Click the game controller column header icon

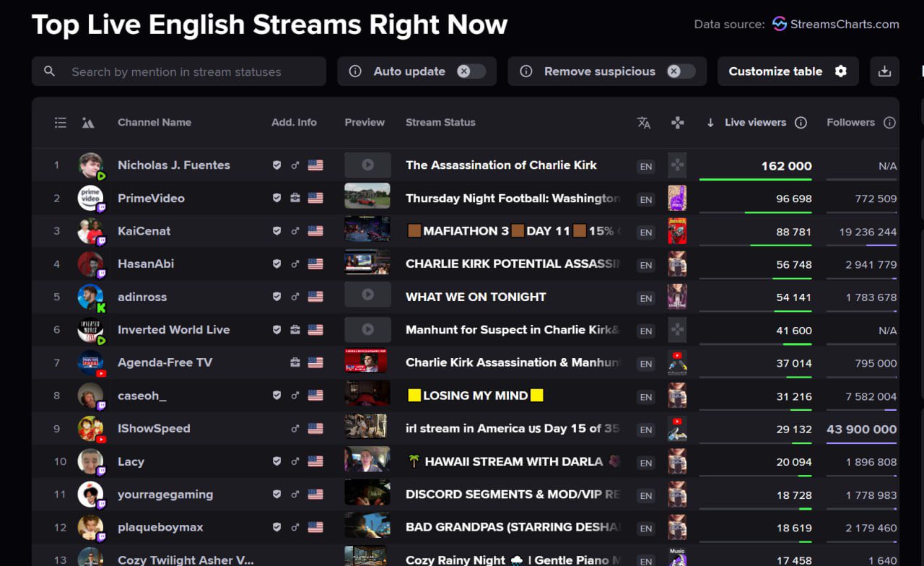click(x=677, y=123)
